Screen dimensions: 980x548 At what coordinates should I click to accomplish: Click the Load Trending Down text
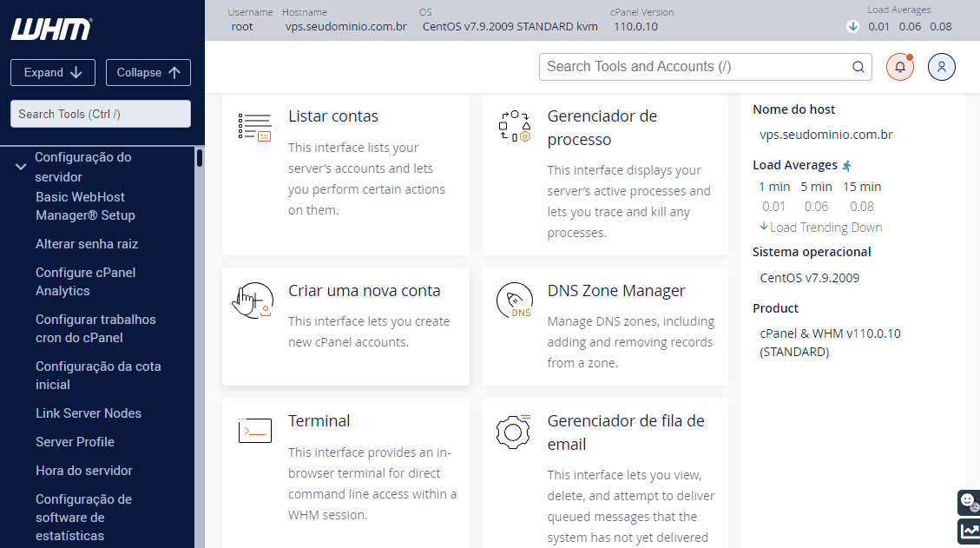click(825, 228)
